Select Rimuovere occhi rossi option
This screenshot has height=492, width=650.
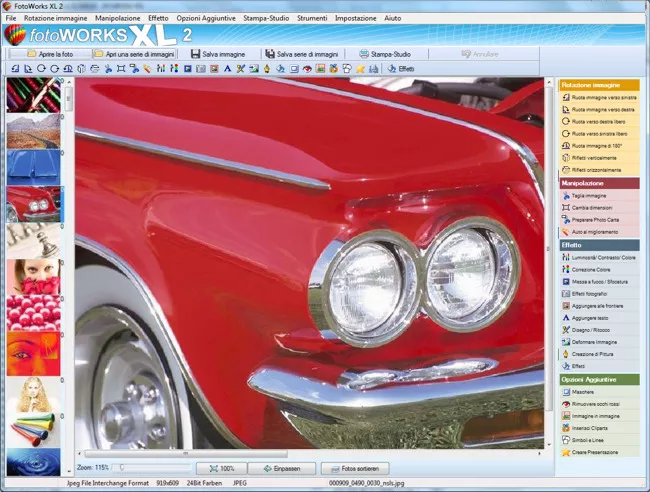pyautogui.click(x=599, y=404)
